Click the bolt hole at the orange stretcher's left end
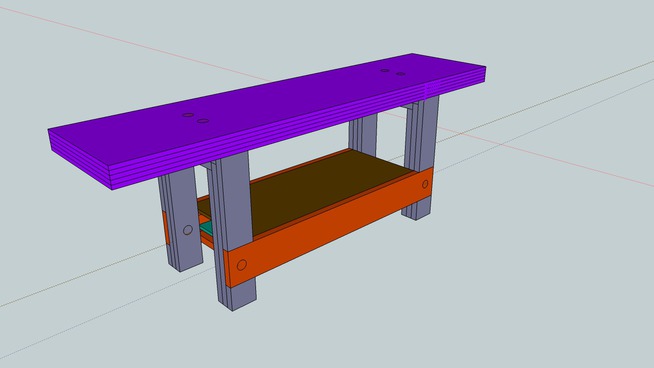The image size is (654, 368). tap(241, 265)
